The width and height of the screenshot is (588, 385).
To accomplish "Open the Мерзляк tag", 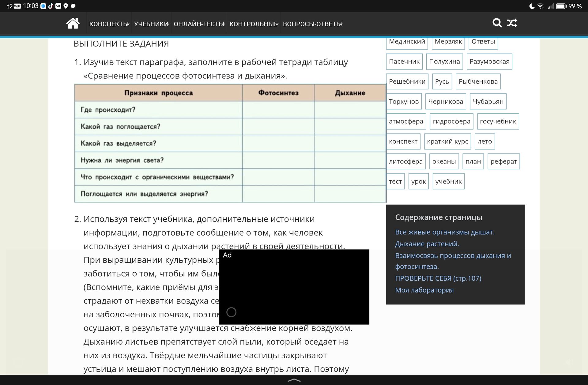I will coord(448,42).
